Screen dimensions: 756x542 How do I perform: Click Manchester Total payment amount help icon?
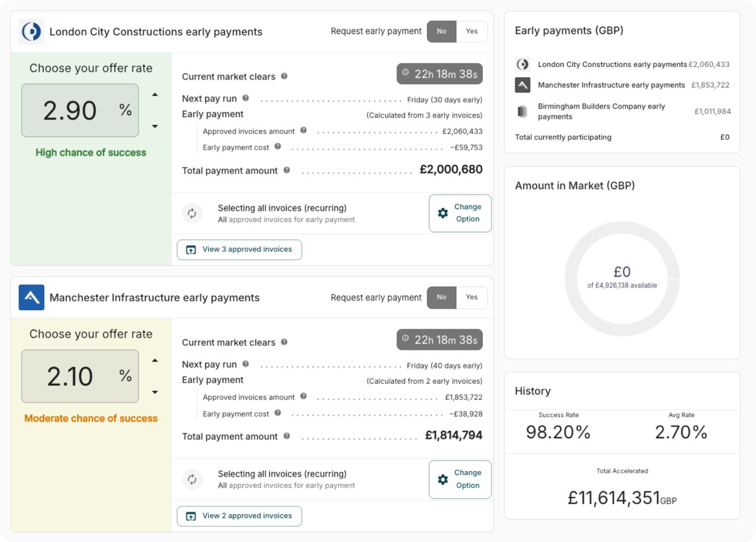(287, 436)
